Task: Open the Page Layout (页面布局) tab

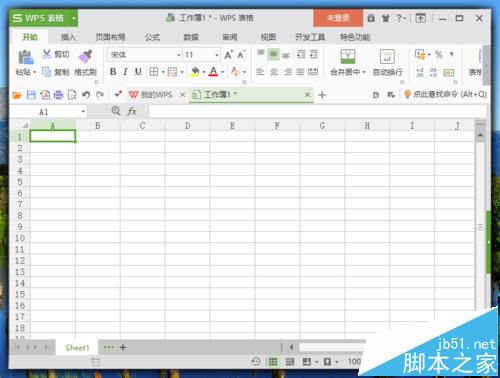Action: [x=110, y=37]
